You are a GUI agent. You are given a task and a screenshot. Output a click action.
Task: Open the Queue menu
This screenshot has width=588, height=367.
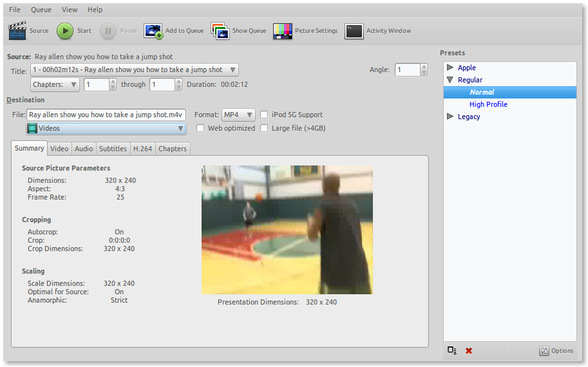click(x=41, y=10)
